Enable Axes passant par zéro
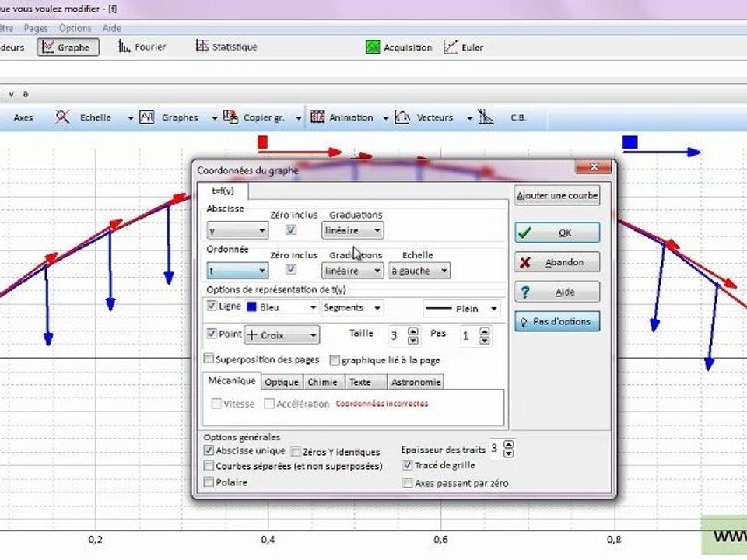Screen dimensions: 747x560 (x=407, y=483)
